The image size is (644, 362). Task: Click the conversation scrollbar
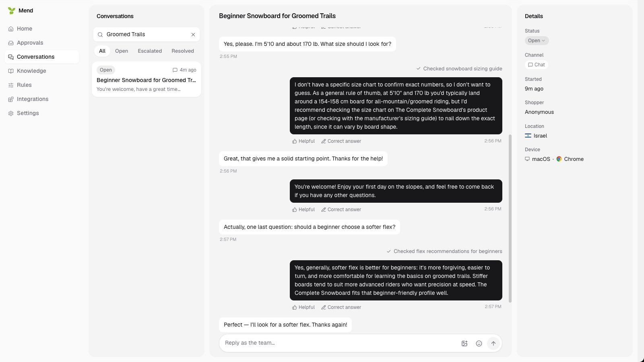510,218
